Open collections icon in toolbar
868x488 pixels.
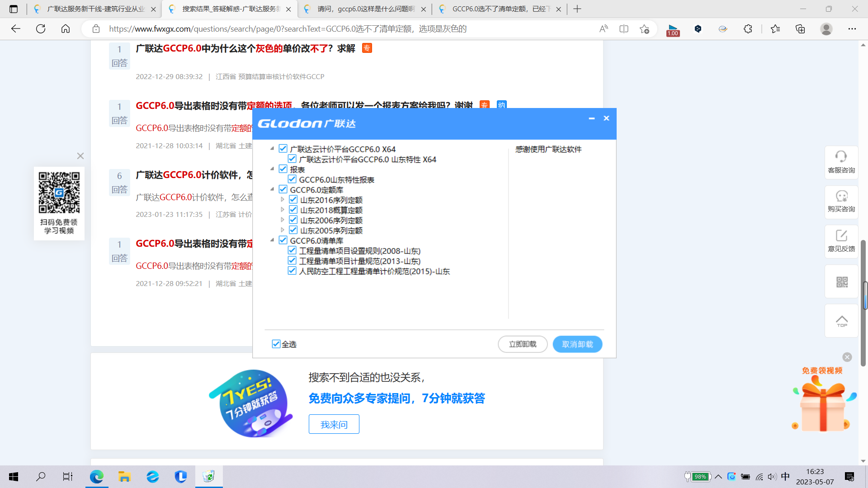(800, 29)
